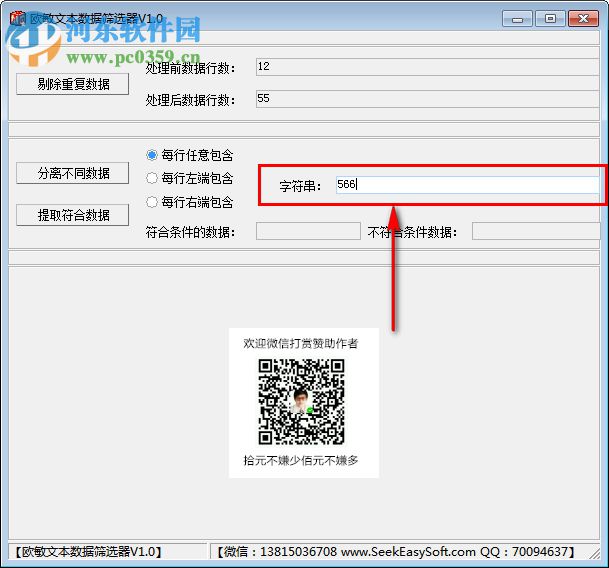609x568 pixels.
Task: Click the 处理后数据行数 label
Action: 190,100
